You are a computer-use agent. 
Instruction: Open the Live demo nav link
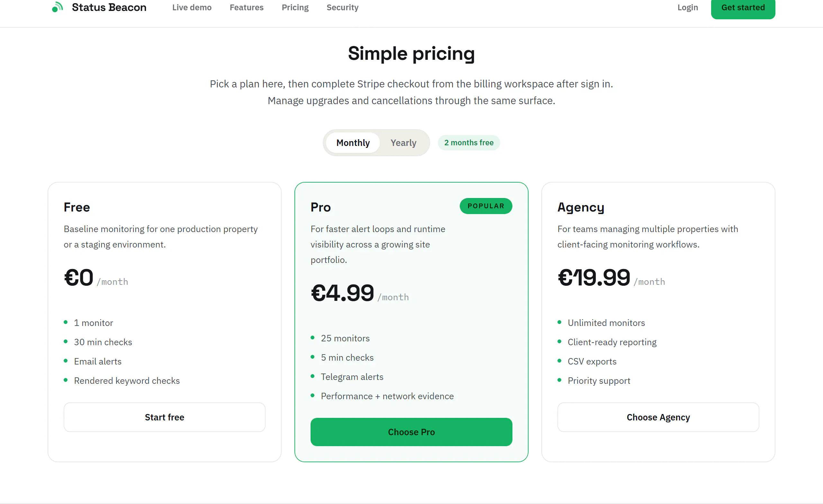point(192,7)
